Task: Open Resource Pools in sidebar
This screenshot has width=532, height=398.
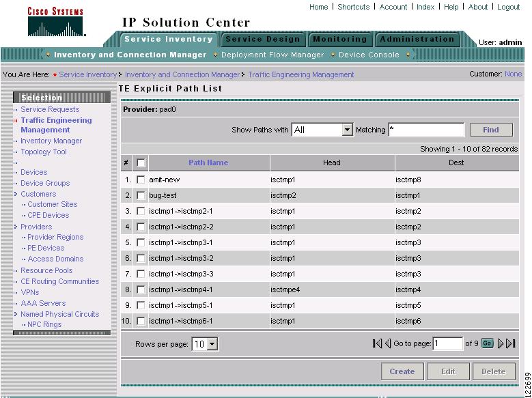Action: [46, 270]
